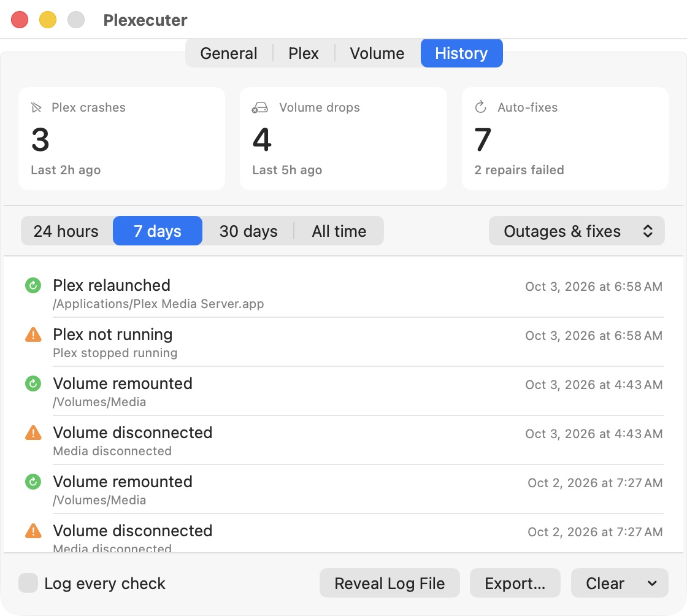Enable the Log every check checkbox
Image resolution: width=687 pixels, height=616 pixels.
pos(28,583)
